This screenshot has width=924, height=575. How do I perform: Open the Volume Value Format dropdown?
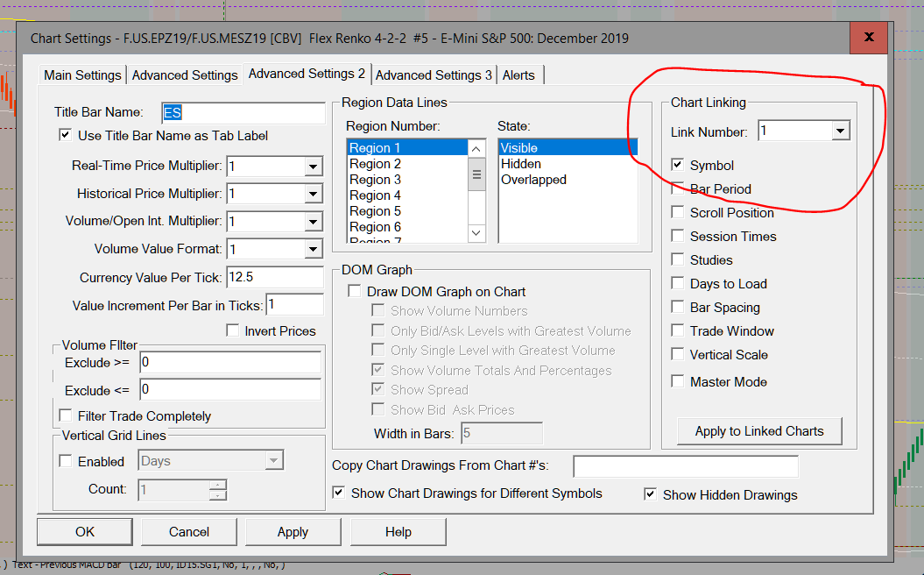tap(313, 250)
